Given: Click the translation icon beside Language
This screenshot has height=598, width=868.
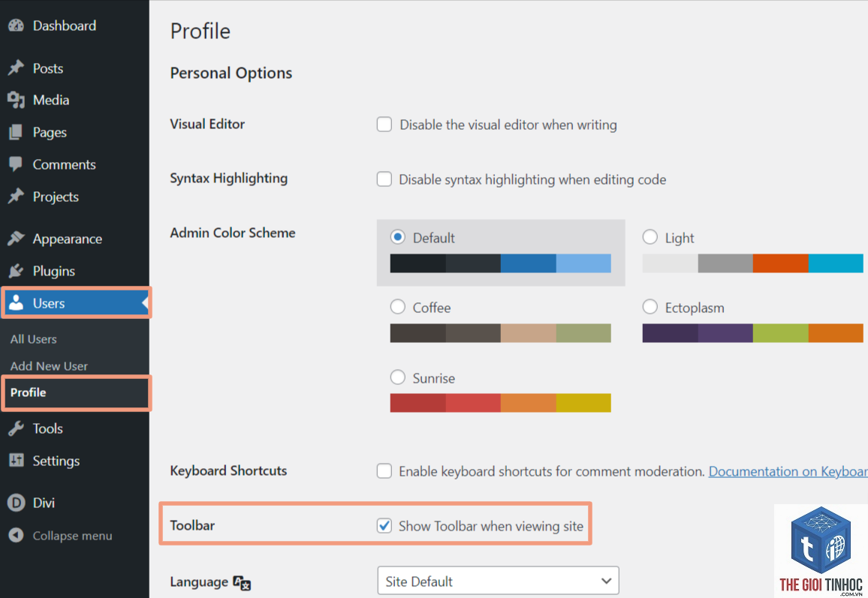Looking at the screenshot, I should 242,582.
